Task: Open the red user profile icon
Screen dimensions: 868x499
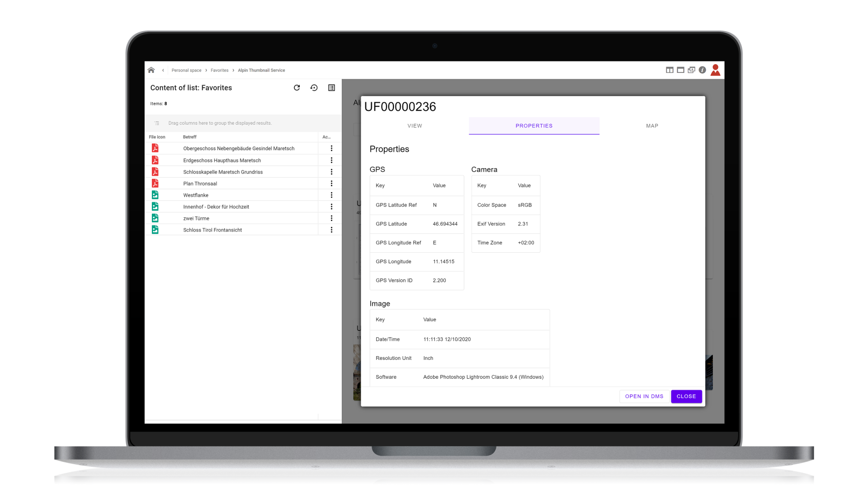Action: (715, 70)
